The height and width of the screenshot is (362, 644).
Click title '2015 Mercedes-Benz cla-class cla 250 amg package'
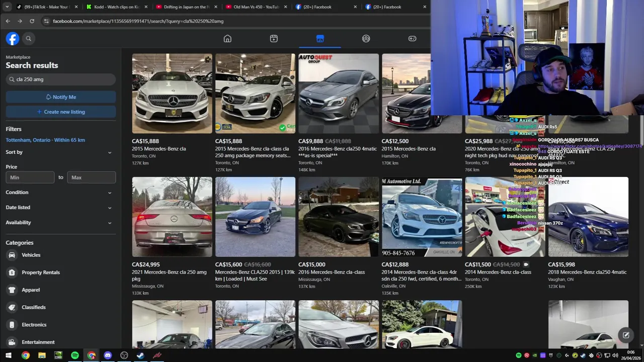pos(253,152)
